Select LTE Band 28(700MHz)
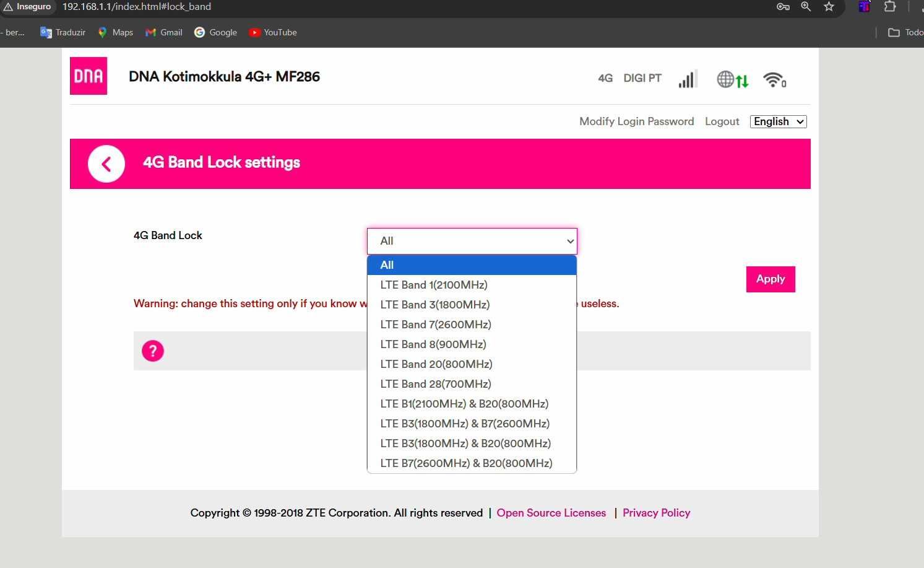 pyautogui.click(x=472, y=384)
